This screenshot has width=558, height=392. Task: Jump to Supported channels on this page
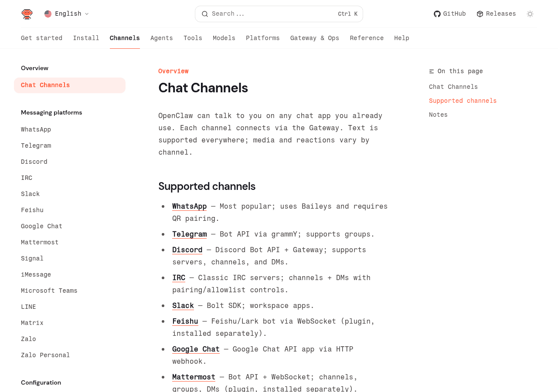click(463, 100)
